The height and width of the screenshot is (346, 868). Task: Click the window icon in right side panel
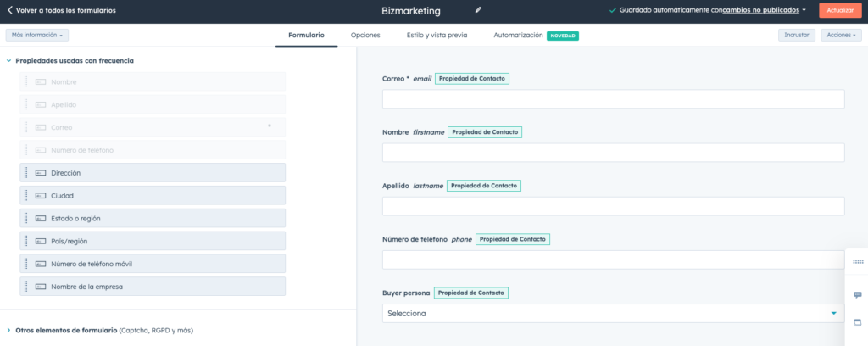(858, 323)
